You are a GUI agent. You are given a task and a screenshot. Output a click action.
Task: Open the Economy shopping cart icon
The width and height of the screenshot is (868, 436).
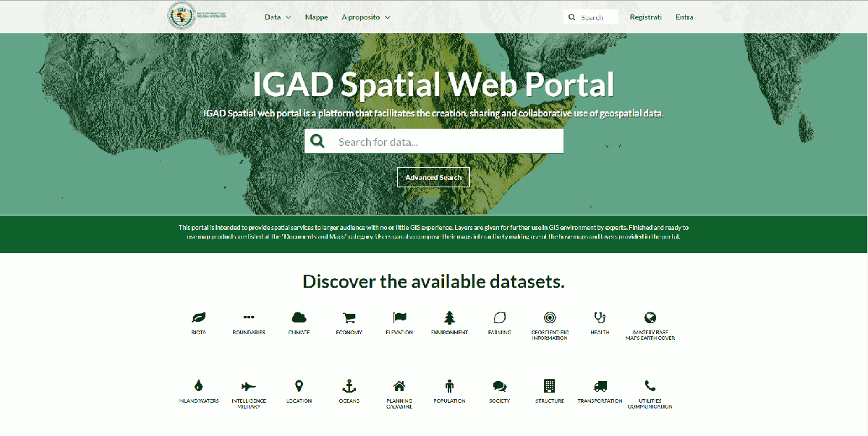pyautogui.click(x=349, y=317)
